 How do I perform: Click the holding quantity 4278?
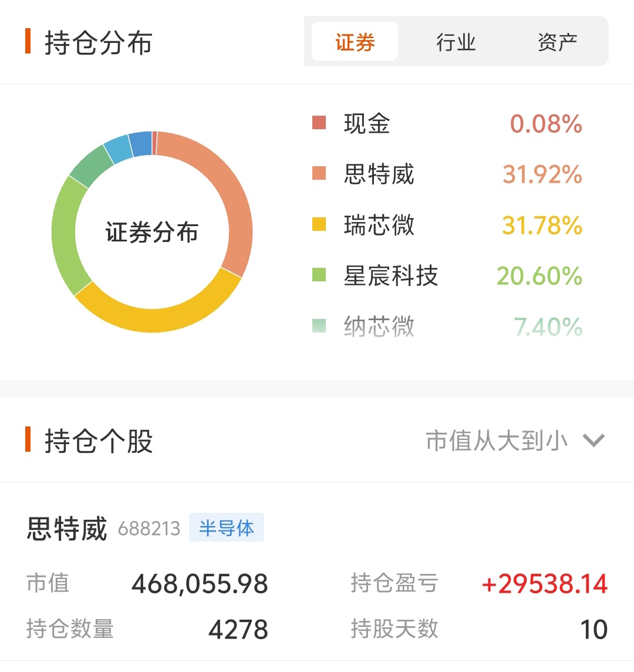(238, 630)
